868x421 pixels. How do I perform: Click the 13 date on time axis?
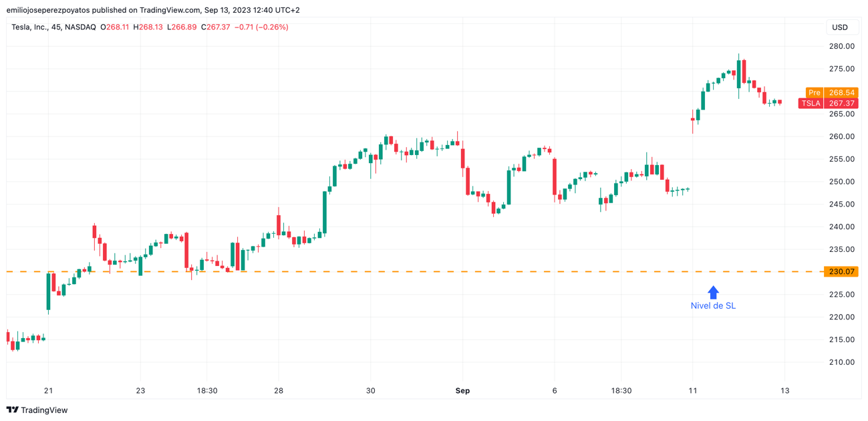(x=784, y=391)
